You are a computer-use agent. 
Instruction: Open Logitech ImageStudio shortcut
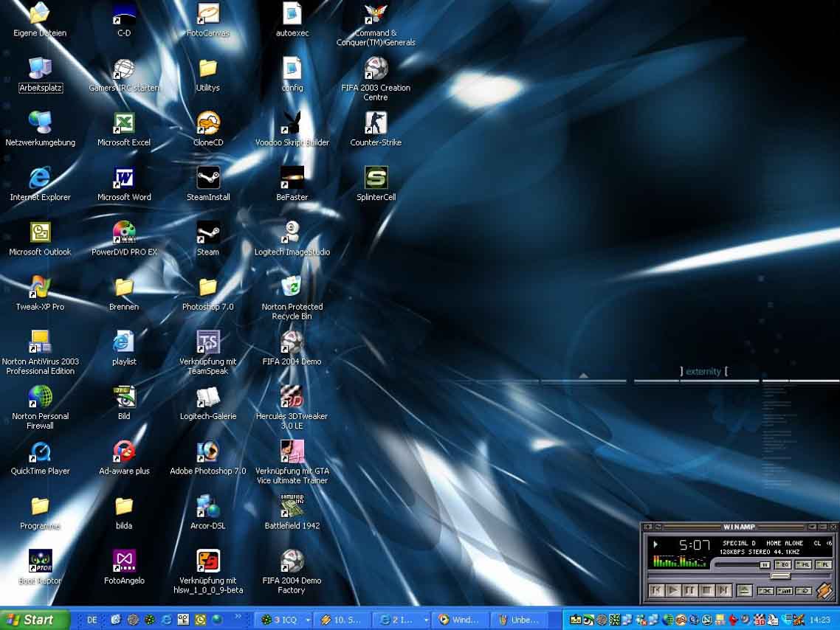pyautogui.click(x=292, y=239)
